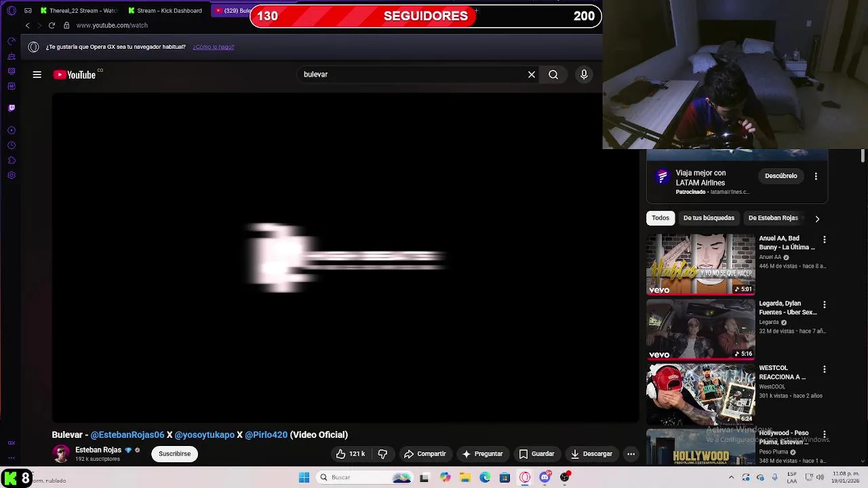Open Twitch panel in Opera sidebar
Image resolution: width=868 pixels, height=488 pixels.
coord(12,108)
